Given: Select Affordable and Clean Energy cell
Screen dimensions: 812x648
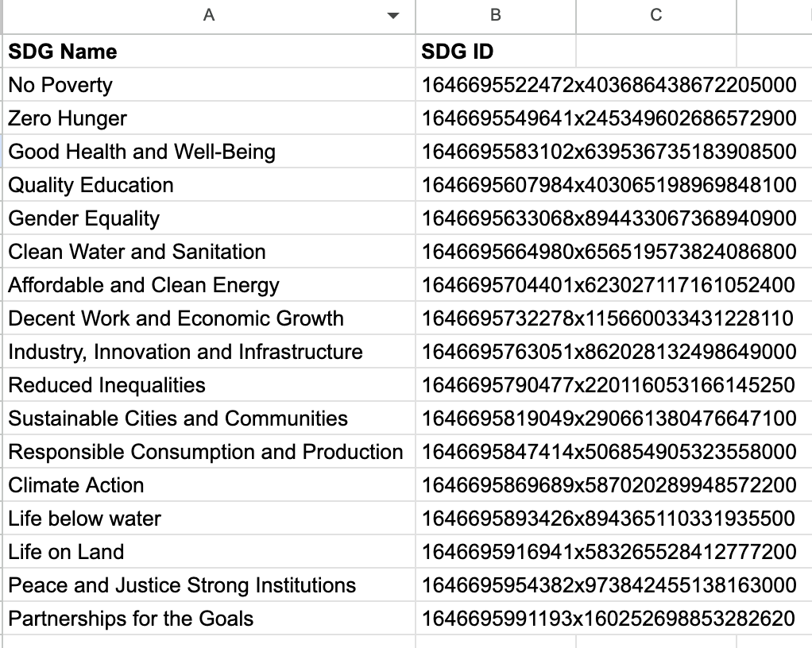Looking at the screenshot, I should 209,285.
